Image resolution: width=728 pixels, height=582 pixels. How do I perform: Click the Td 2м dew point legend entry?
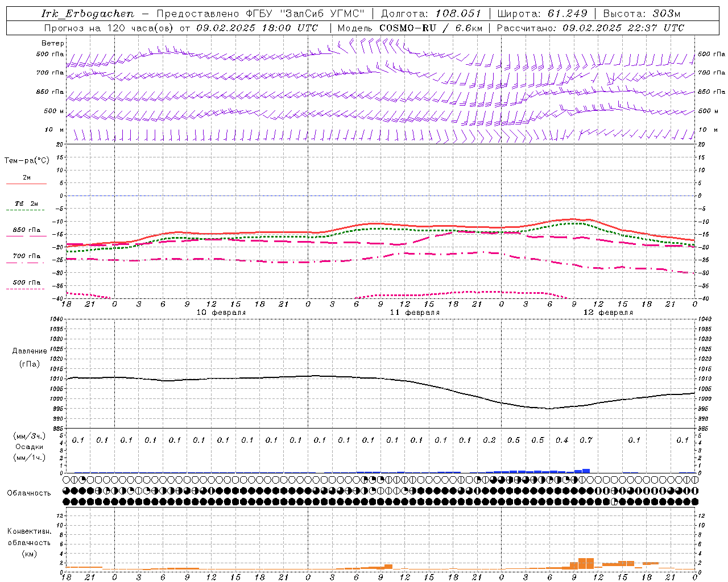tap(27, 203)
